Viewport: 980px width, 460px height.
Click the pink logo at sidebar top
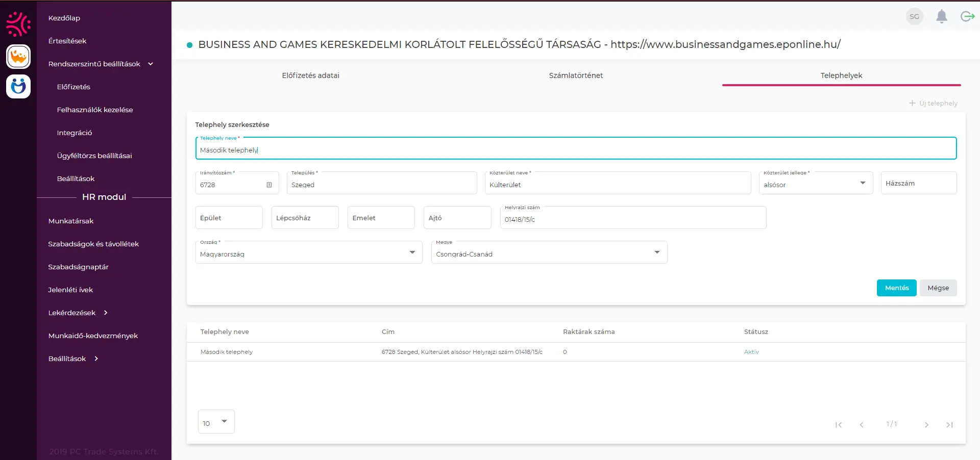click(18, 24)
